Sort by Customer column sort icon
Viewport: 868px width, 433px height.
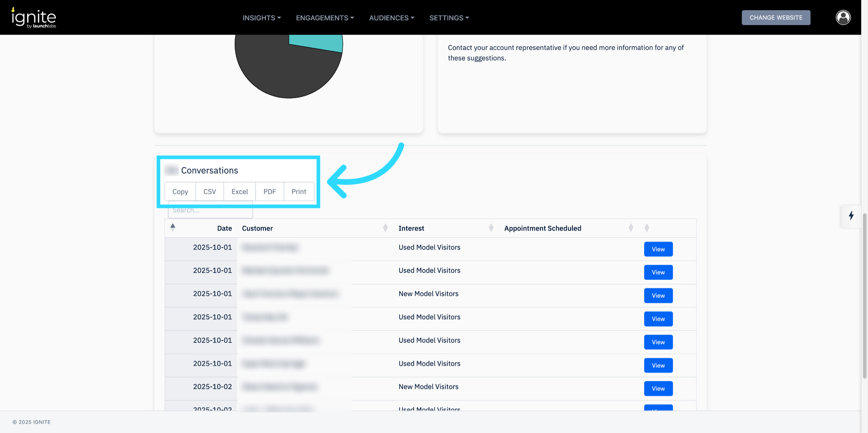click(x=385, y=228)
